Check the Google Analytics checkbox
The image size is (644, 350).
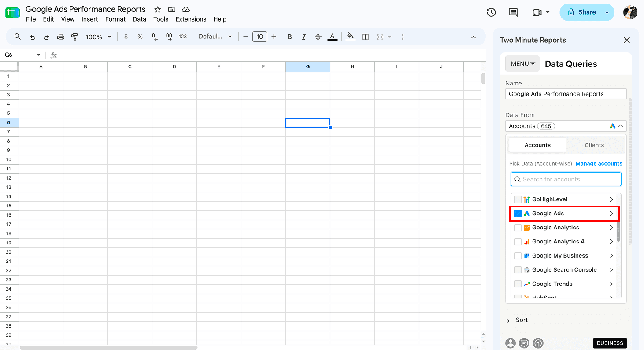518,228
